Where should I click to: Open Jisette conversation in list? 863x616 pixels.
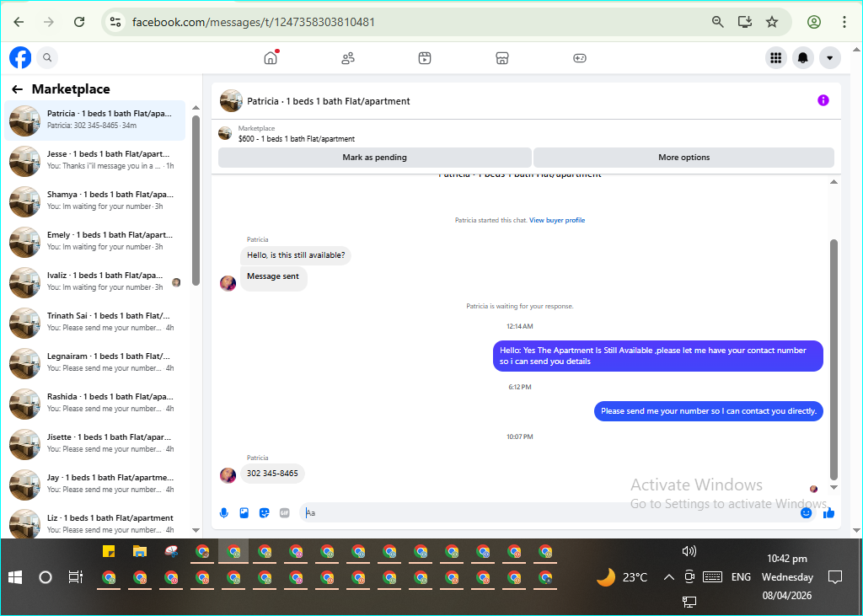coord(94,444)
